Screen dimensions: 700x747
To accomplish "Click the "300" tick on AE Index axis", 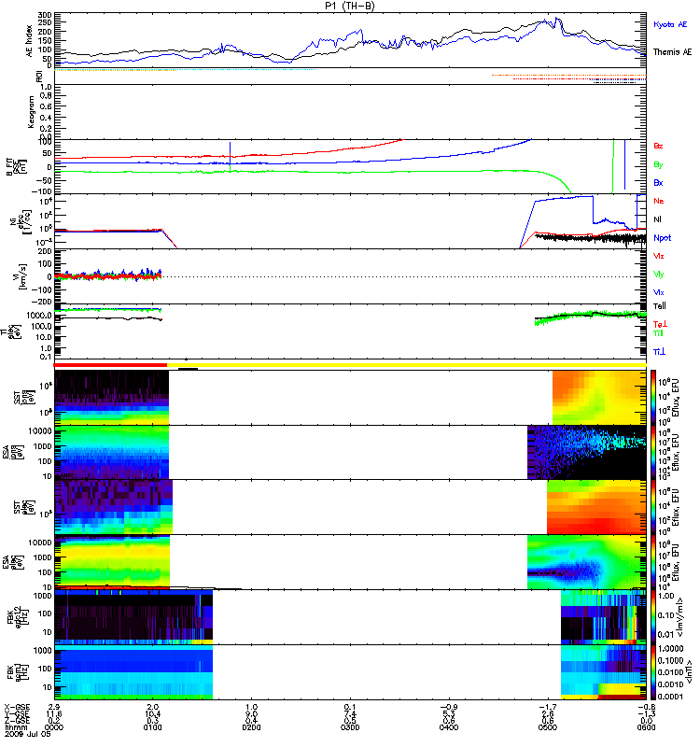I will [45, 15].
